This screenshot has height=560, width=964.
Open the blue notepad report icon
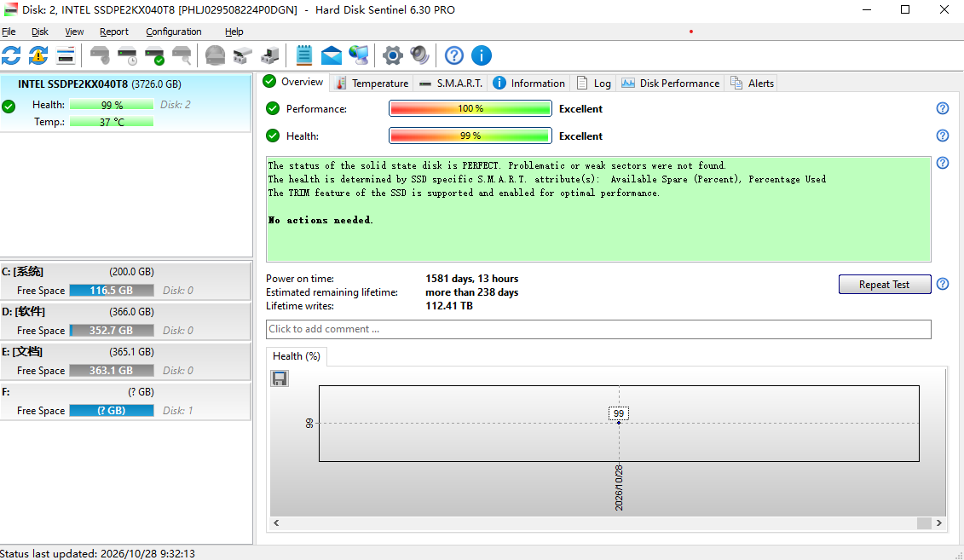[x=303, y=55]
